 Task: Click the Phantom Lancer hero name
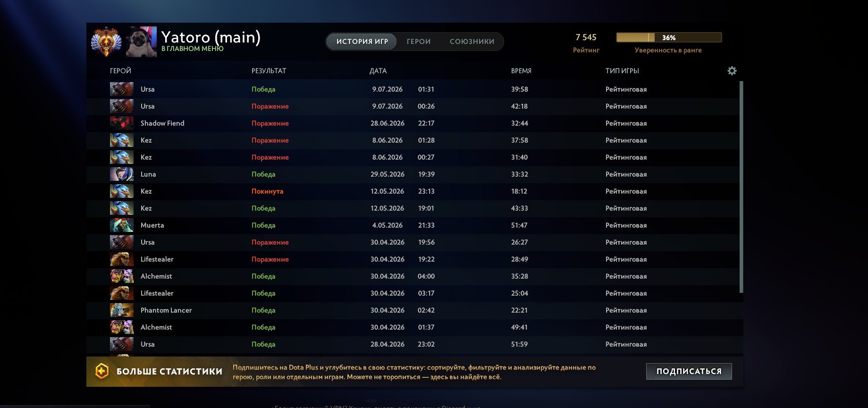click(x=166, y=310)
